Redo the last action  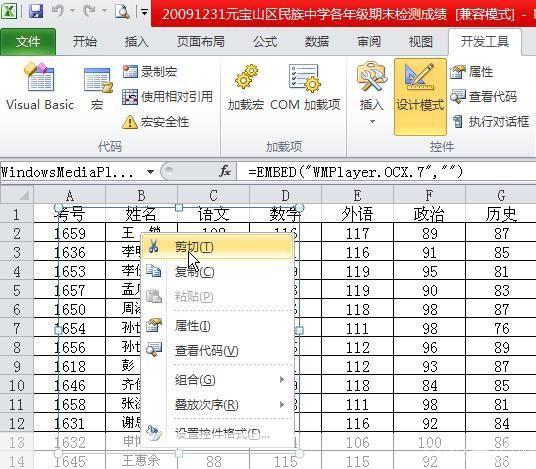point(90,12)
